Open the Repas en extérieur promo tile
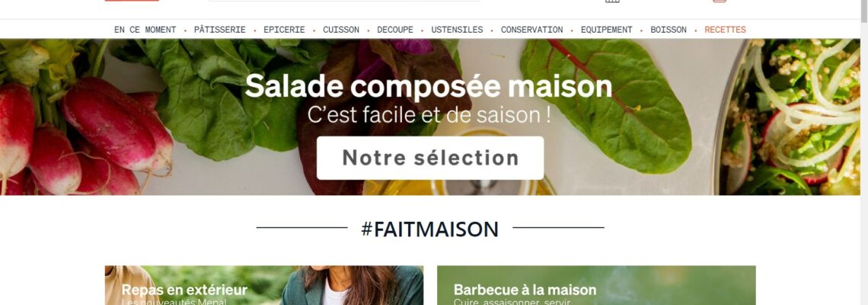Viewport: 868px width, 305px height. click(x=264, y=285)
